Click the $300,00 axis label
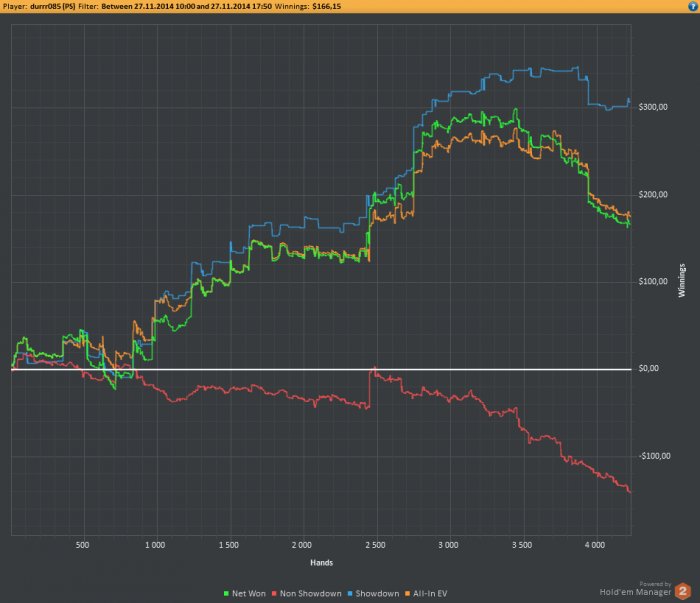 653,107
